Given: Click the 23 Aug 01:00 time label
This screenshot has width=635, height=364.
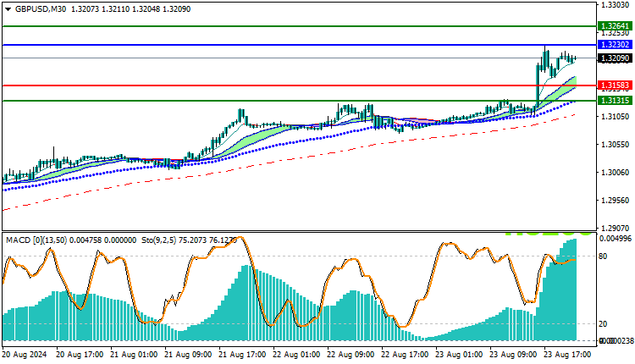Looking at the screenshot, I should click(459, 355).
